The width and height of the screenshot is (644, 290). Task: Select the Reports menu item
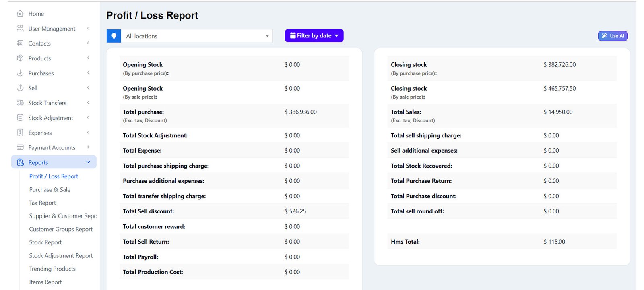54,162
